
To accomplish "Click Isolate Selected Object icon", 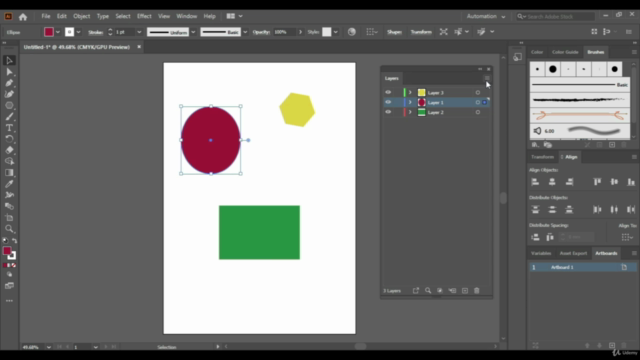I will pos(443,32).
